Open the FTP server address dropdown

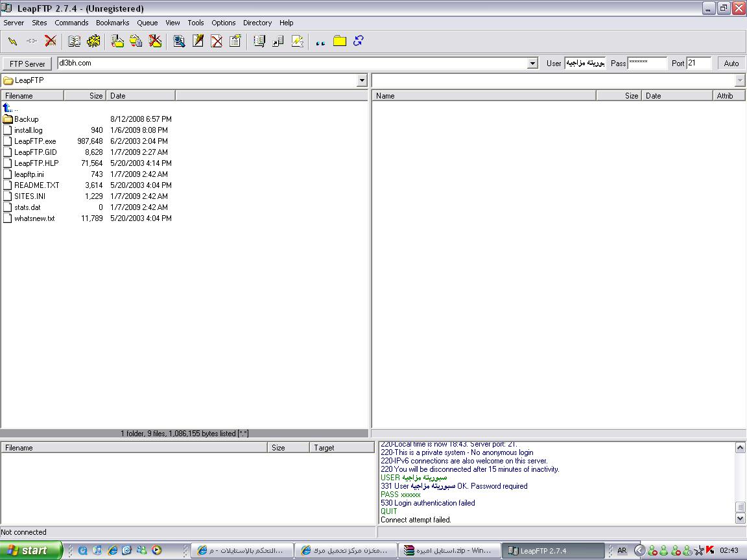[x=532, y=64]
